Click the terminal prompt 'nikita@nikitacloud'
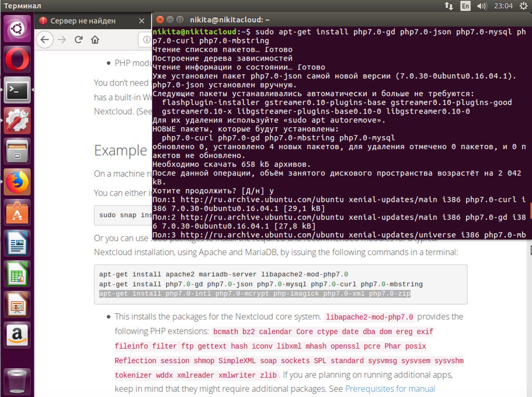The height and width of the screenshot is (397, 532). tap(194, 32)
